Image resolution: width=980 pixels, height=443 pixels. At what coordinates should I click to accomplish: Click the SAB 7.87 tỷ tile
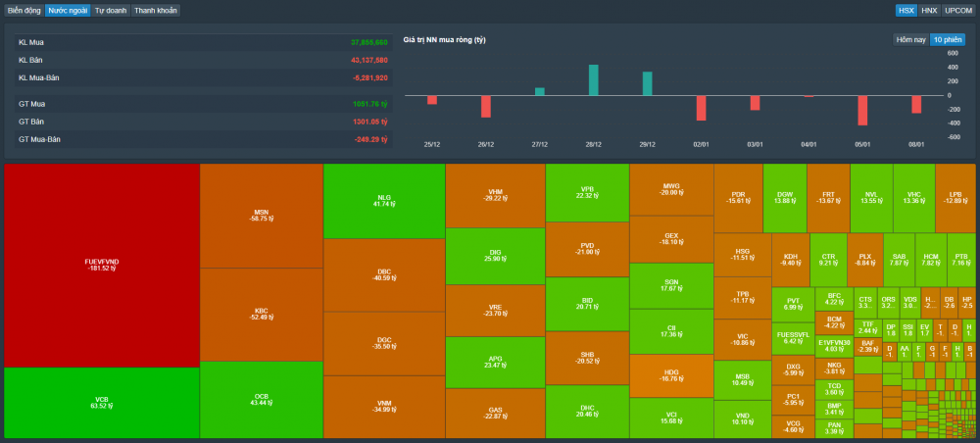click(899, 260)
